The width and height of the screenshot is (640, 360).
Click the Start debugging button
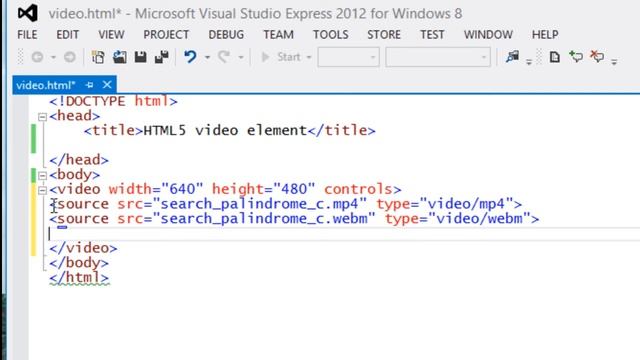[x=281, y=57]
